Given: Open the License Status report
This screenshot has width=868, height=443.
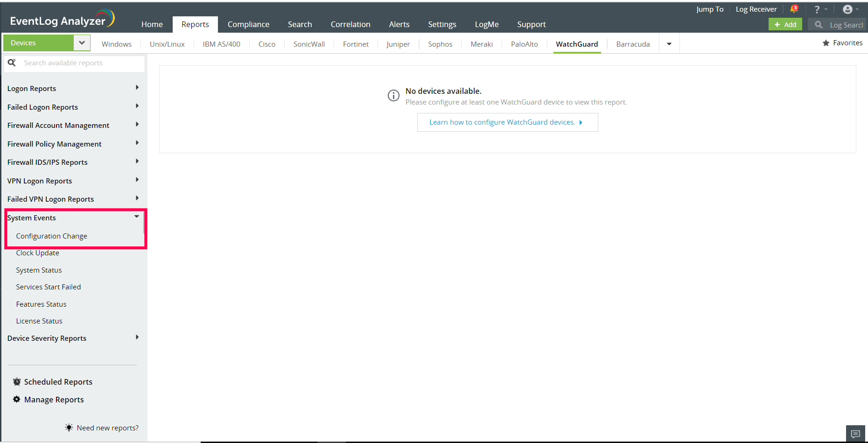Looking at the screenshot, I should [x=39, y=321].
